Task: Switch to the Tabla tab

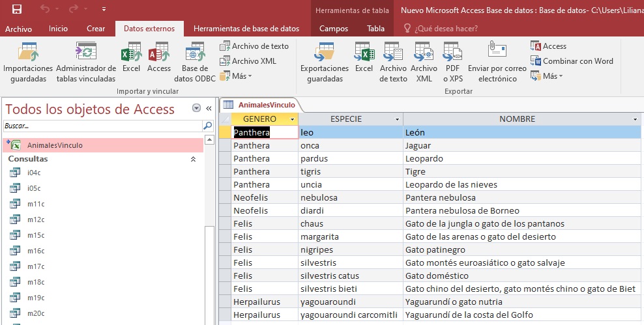Action: 376,29
